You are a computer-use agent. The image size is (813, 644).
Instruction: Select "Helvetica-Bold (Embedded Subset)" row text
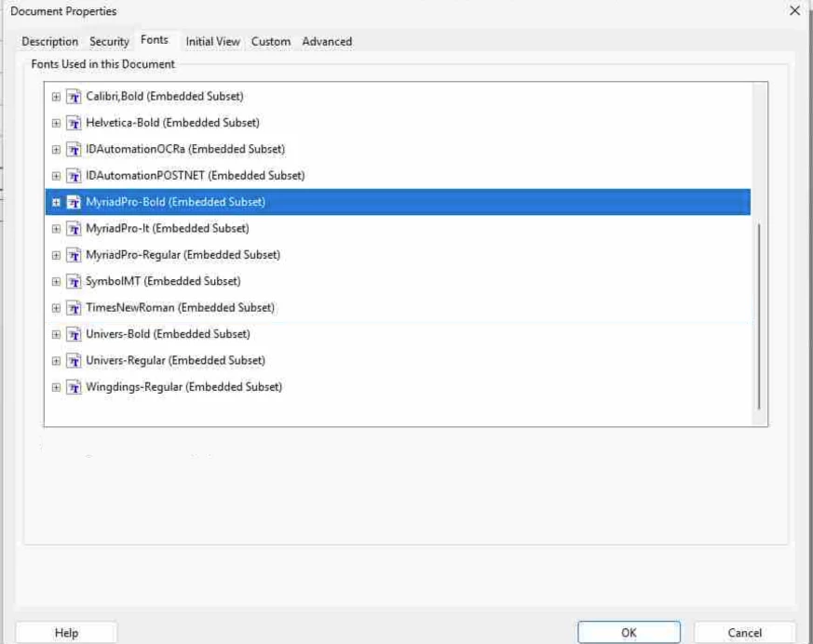coord(172,123)
